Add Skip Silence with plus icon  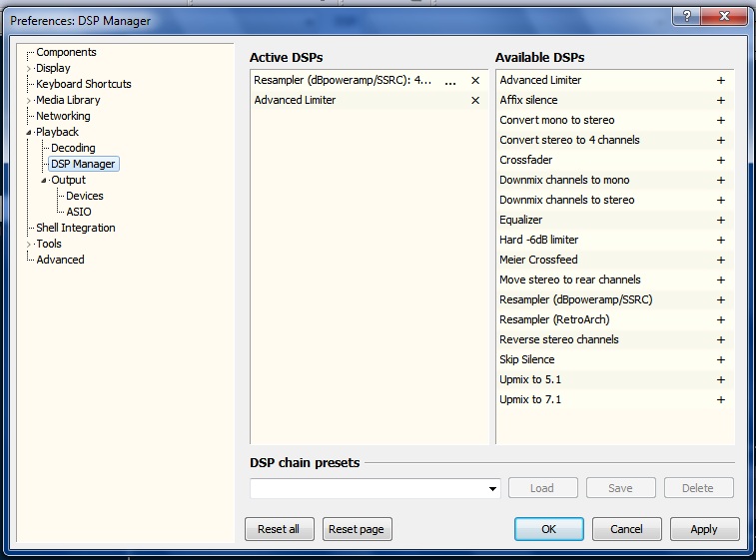pos(720,359)
